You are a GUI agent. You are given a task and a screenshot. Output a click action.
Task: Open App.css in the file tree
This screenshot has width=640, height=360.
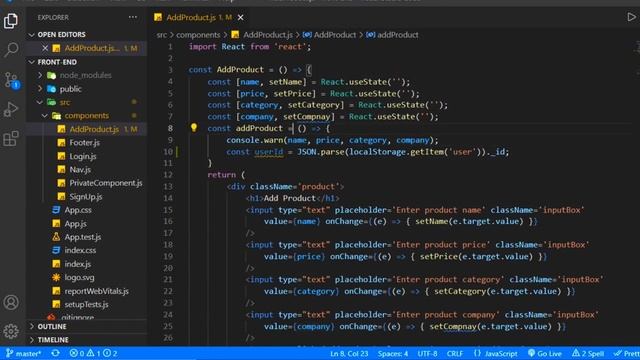[78, 210]
